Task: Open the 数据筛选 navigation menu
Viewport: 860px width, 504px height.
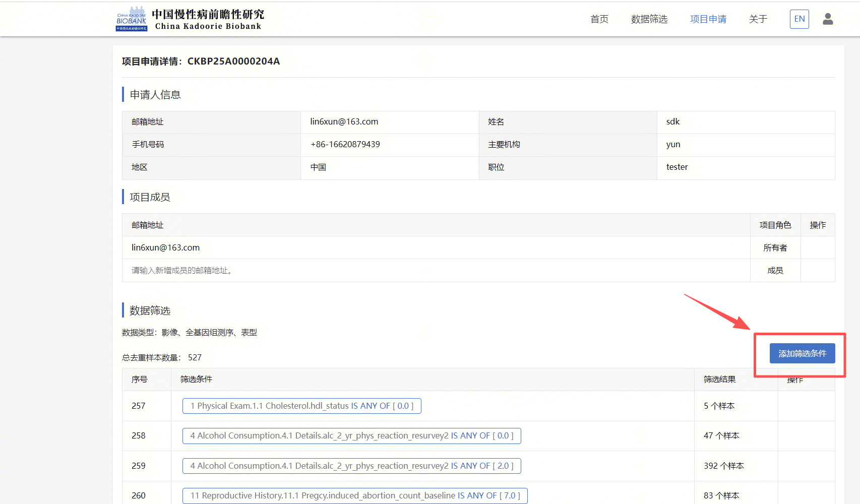Action: tap(649, 19)
